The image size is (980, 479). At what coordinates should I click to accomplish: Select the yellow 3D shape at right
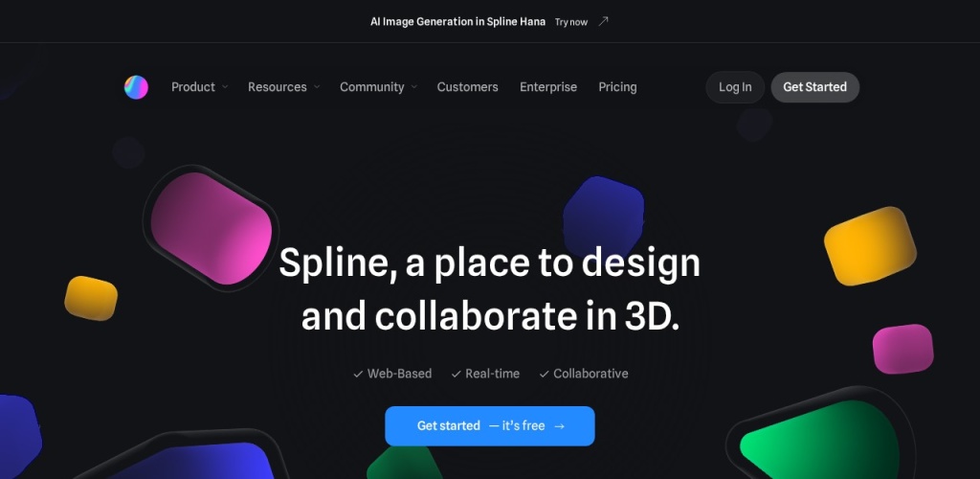tap(870, 246)
